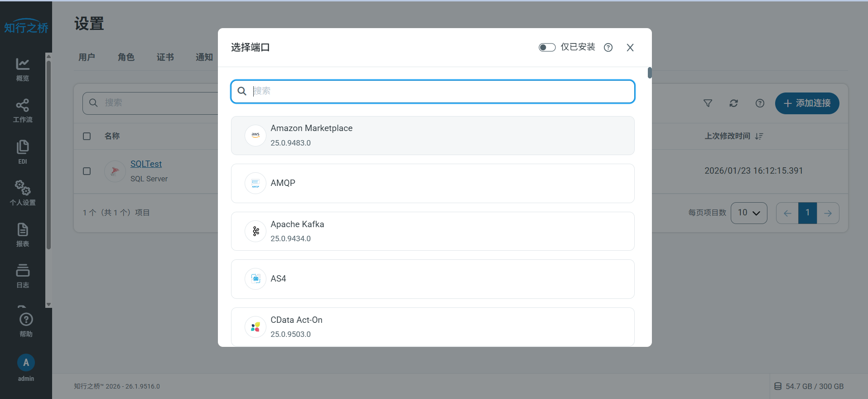Toggle the 仅已安装 switch
The height and width of the screenshot is (399, 868).
click(547, 48)
